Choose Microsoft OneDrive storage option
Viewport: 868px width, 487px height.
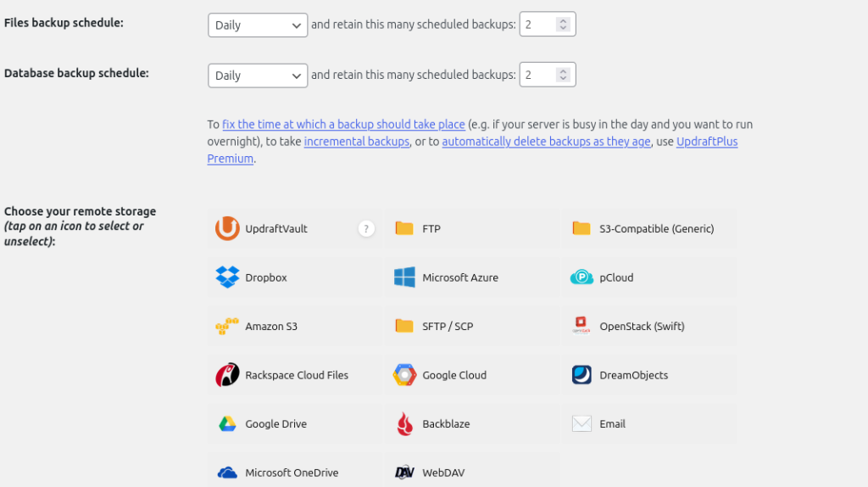click(227, 473)
